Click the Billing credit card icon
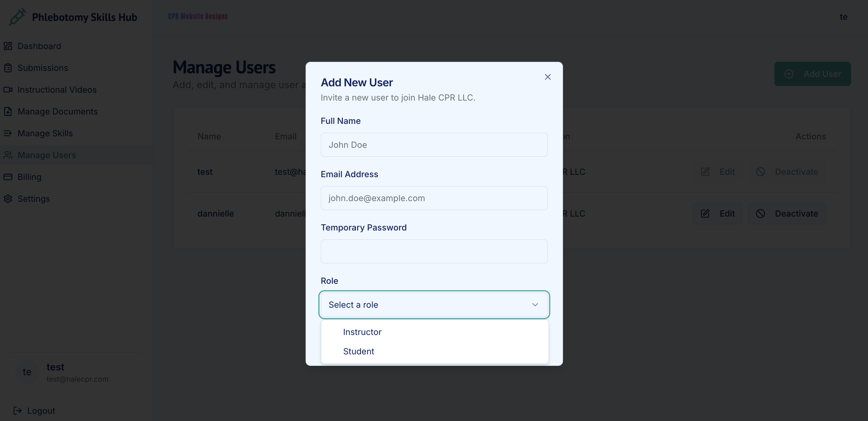Screen dimensions: 868x421 click(8, 177)
